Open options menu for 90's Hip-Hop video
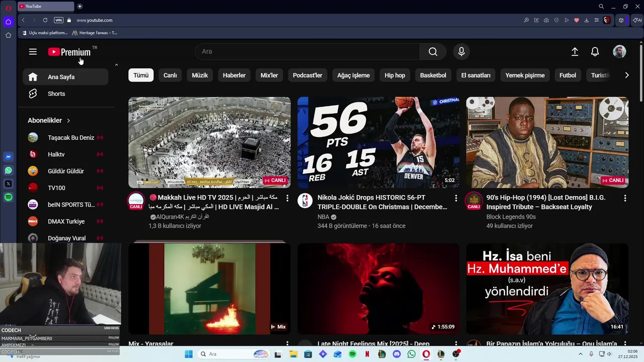This screenshot has height=362, width=644. pyautogui.click(x=625, y=198)
